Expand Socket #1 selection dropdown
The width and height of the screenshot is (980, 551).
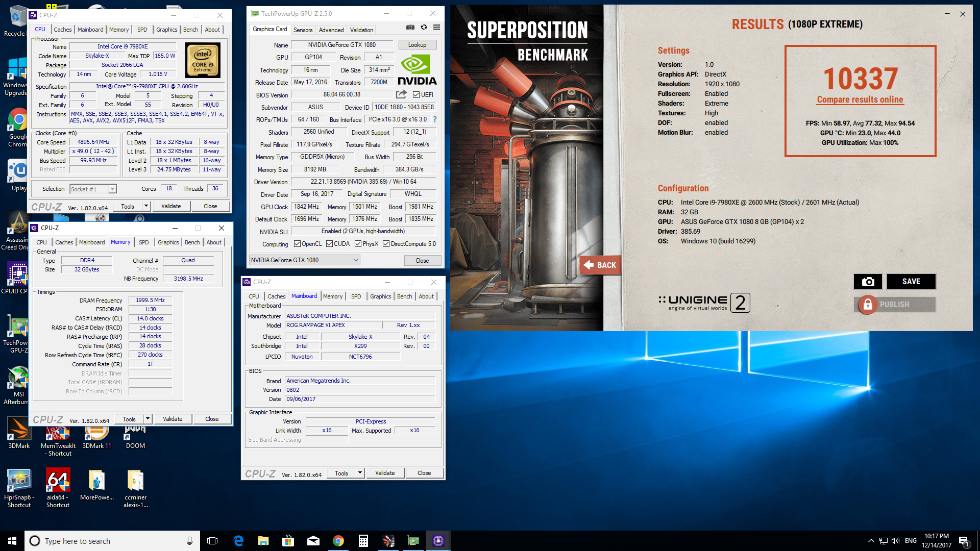point(112,189)
